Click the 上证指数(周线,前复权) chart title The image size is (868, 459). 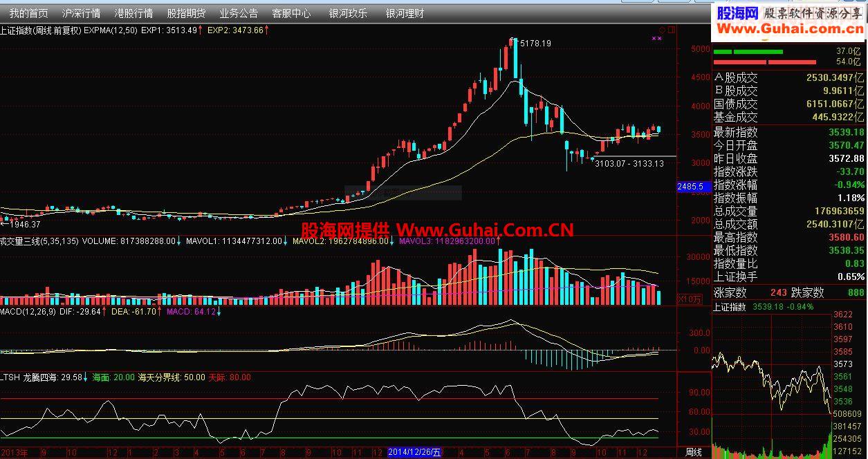pos(41,30)
